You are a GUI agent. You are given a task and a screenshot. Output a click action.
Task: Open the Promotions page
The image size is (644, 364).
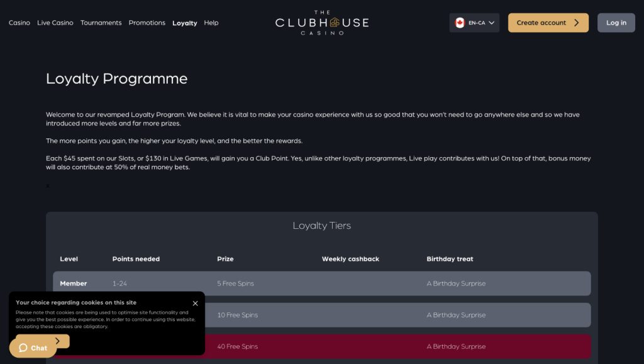pos(147,23)
